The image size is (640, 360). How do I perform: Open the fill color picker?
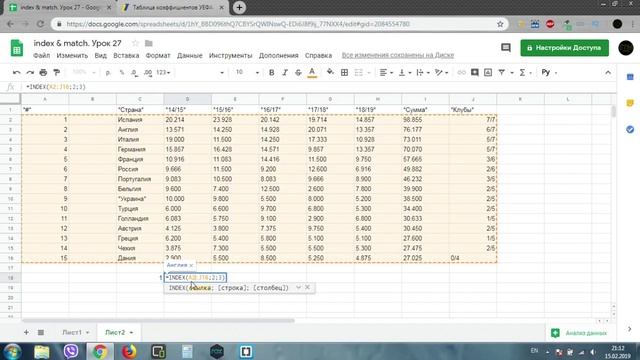click(330, 73)
